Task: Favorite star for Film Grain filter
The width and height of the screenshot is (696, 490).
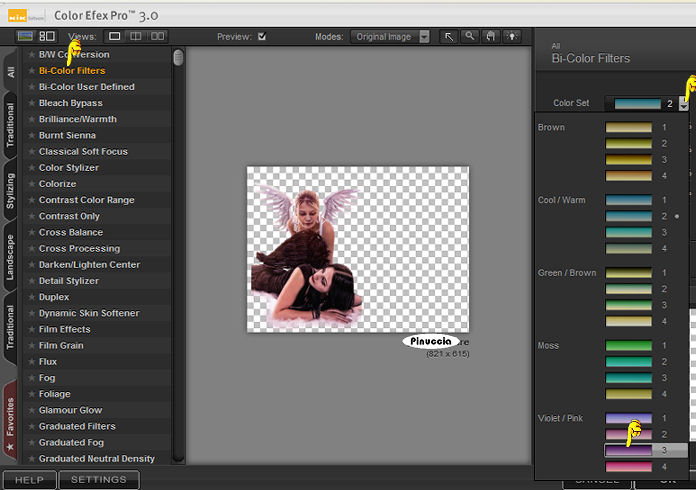Action: [x=32, y=345]
